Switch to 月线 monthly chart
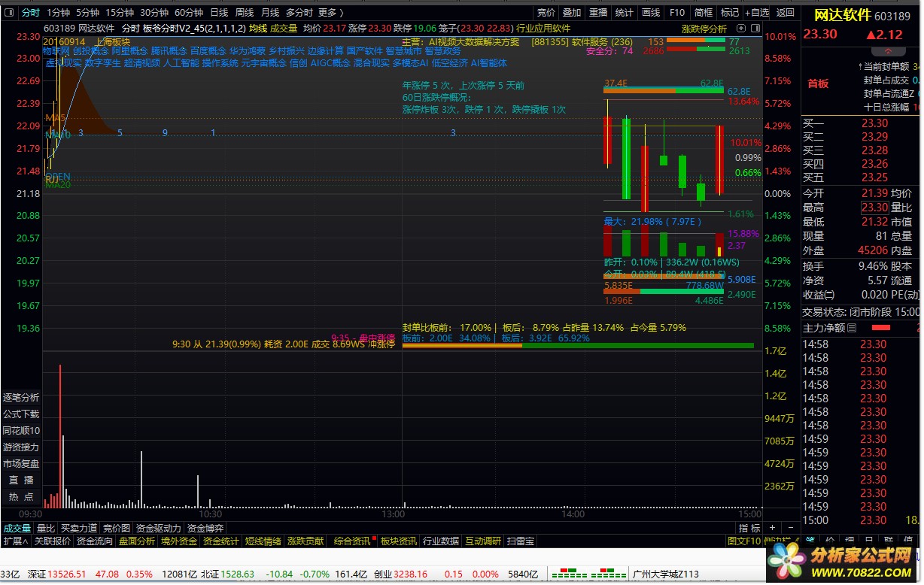 tap(270, 12)
